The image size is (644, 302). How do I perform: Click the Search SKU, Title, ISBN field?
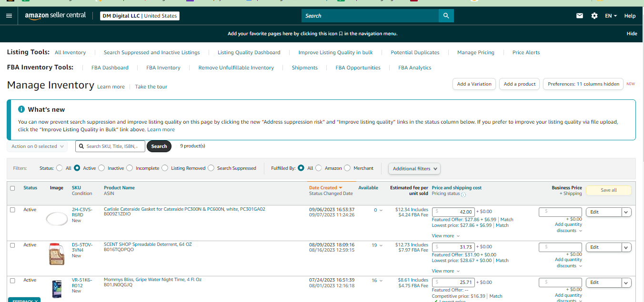tap(111, 146)
